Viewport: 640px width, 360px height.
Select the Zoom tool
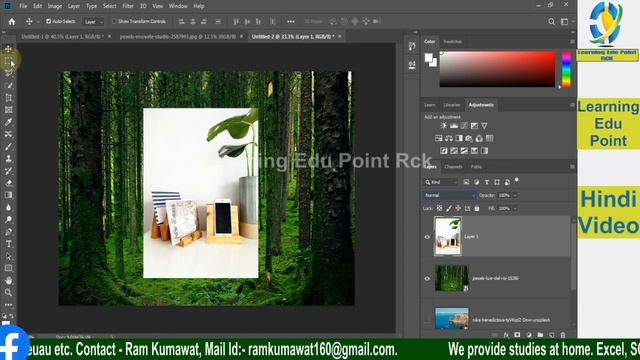pyautogui.click(x=8, y=293)
